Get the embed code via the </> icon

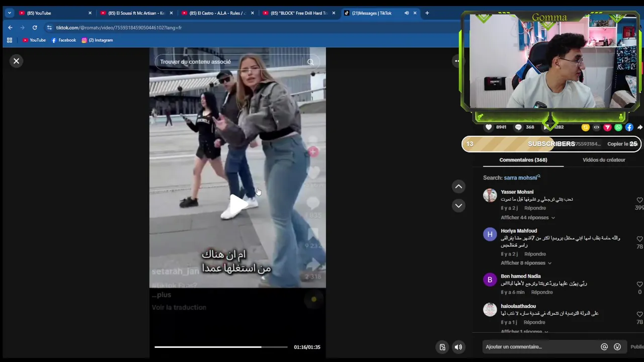coord(596,127)
